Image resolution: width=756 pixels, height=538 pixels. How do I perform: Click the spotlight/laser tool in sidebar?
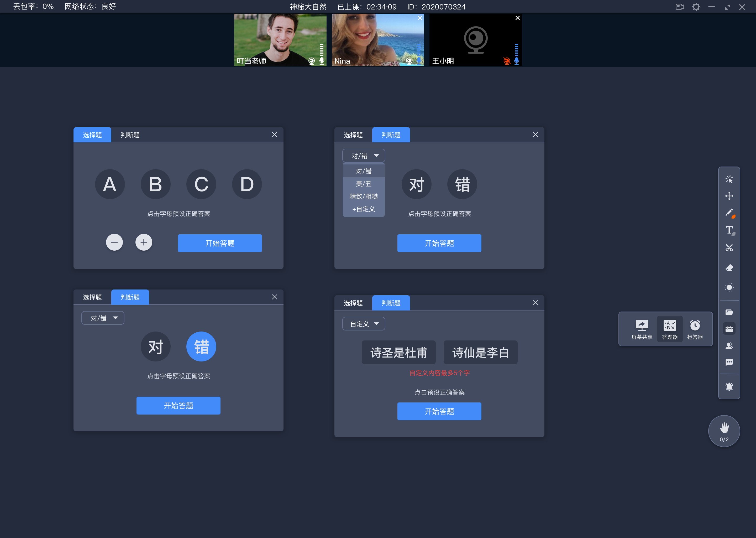729,287
